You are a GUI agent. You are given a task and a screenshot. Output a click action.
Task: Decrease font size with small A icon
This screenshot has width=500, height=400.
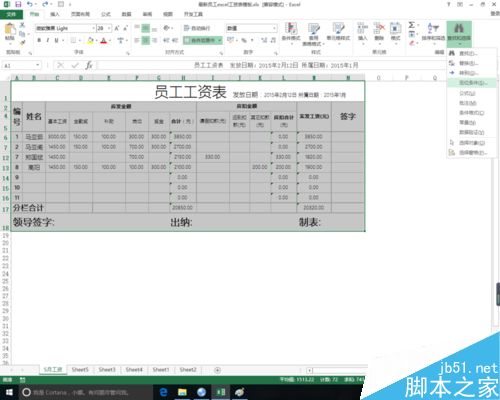coord(125,28)
